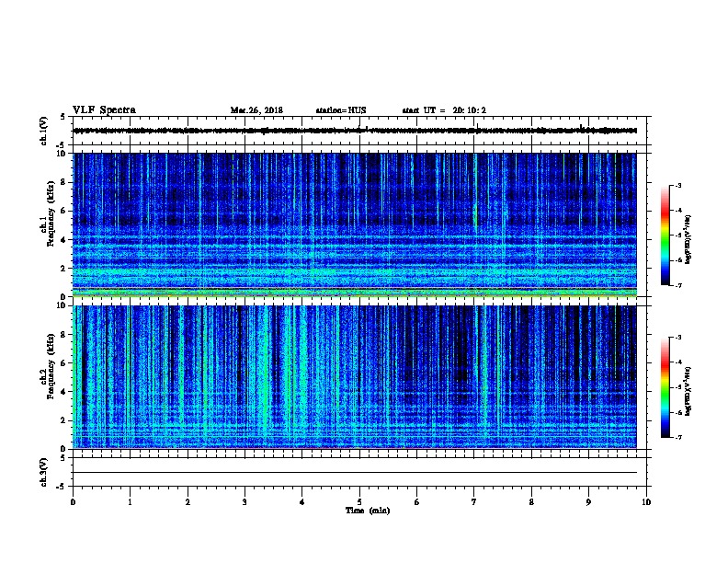Click the ch.1 voltage waveform trace
This screenshot has height=563, width=728.
pyautogui.click(x=355, y=131)
